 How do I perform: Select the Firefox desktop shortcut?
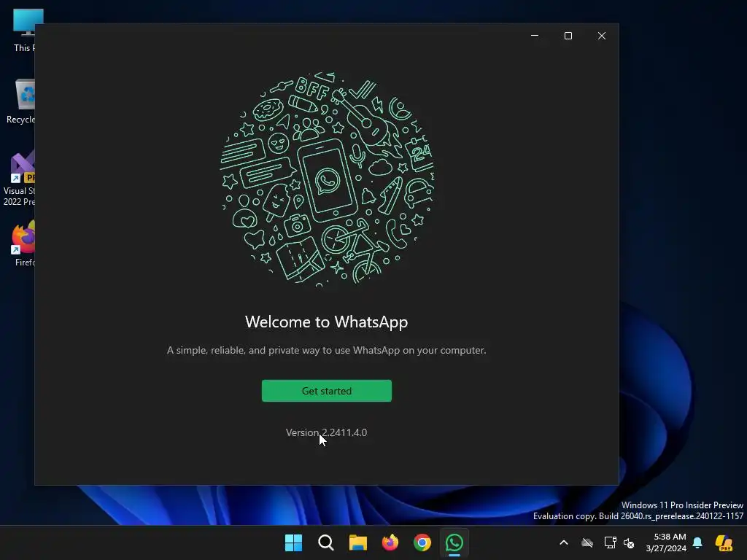pyautogui.click(x=23, y=244)
